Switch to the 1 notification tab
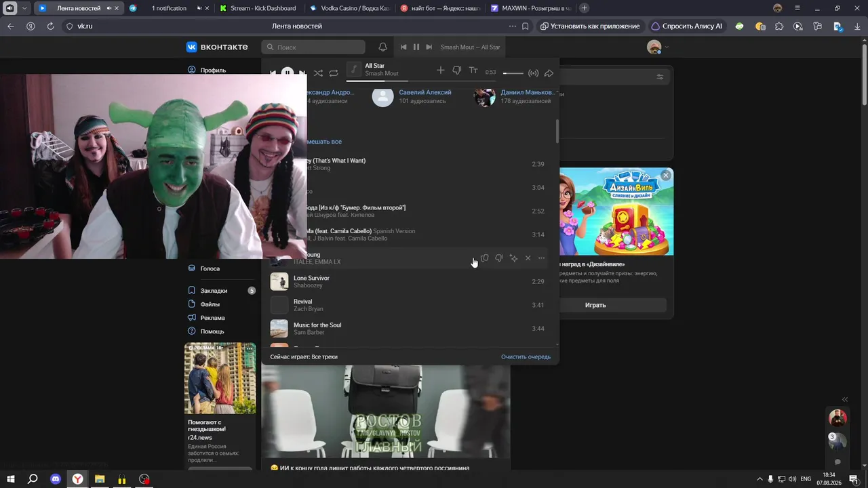This screenshot has width=868, height=488. pyautogui.click(x=169, y=8)
